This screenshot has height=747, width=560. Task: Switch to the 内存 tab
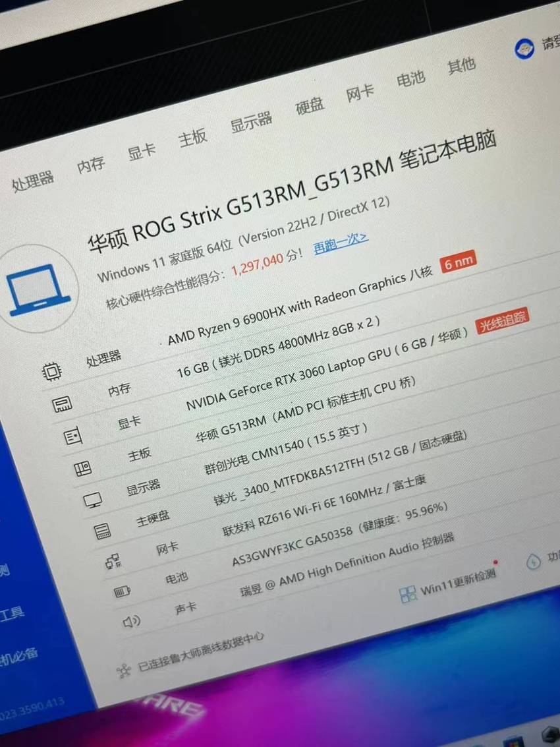coord(91,165)
